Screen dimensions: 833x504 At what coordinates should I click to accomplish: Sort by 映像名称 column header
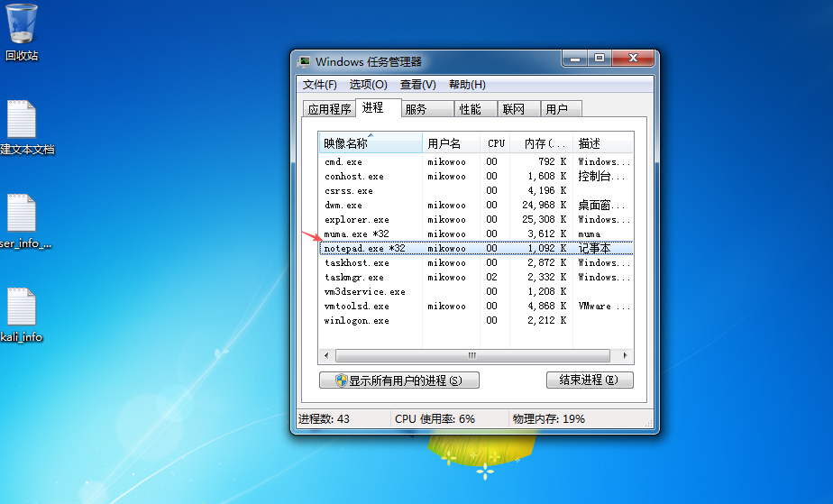coord(371,142)
